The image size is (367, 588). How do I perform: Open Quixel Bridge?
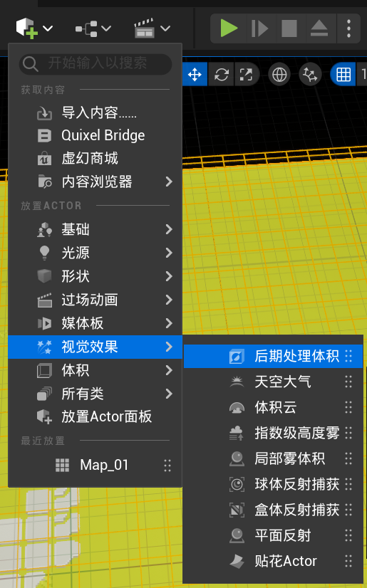coord(95,135)
